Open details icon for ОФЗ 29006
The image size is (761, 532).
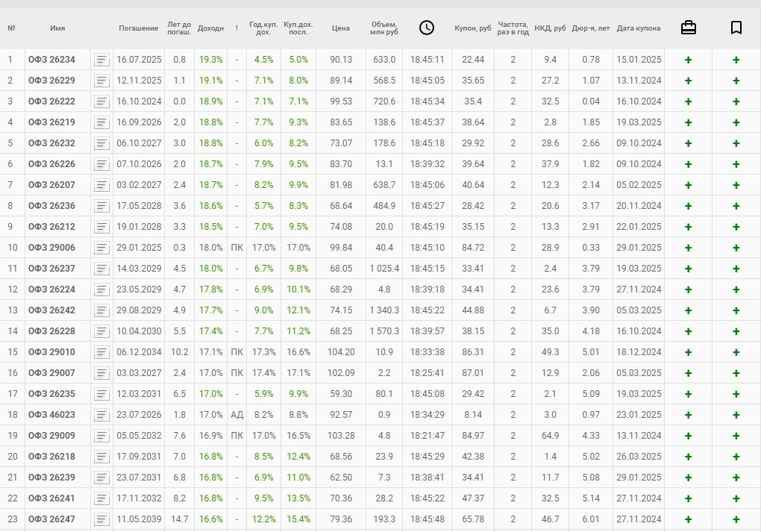[x=101, y=248]
